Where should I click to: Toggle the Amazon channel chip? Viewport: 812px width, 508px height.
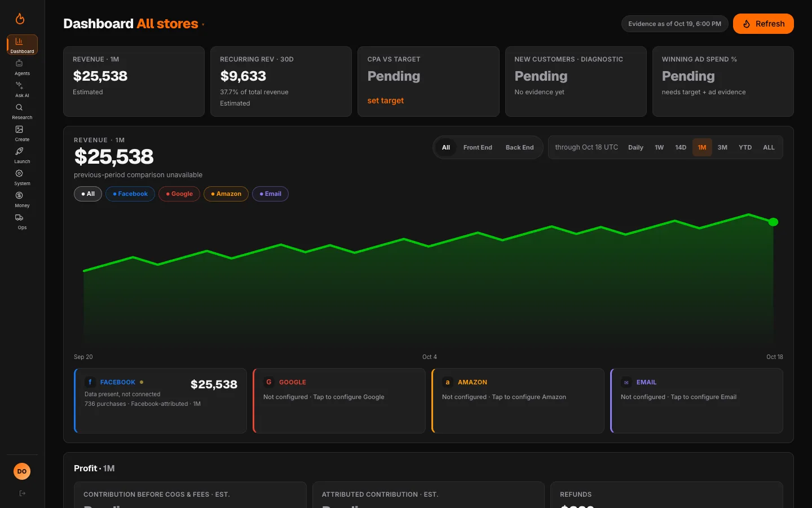point(226,194)
